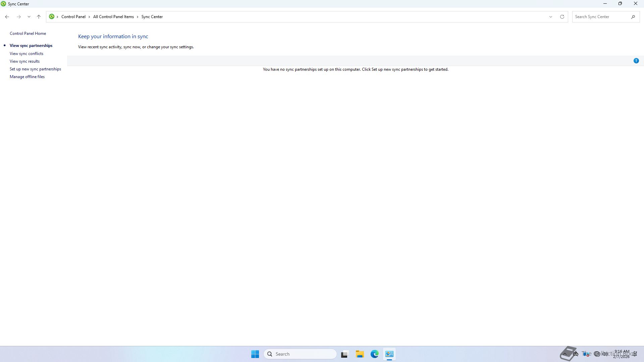Open View sync conflicts link
Screen dimensions: 644x362
pos(26,54)
